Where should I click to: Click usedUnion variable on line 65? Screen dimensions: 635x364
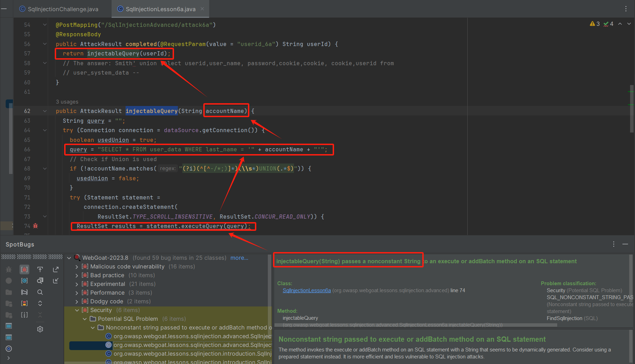[113, 140]
